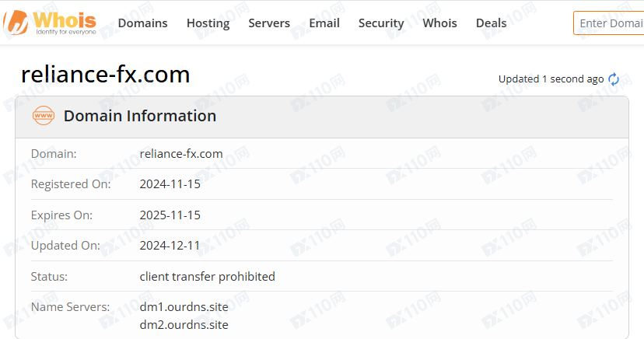Screen dimensions: 644x339
Task: Click the Expires On date 2025-11-15
Action: pyautogui.click(x=170, y=215)
